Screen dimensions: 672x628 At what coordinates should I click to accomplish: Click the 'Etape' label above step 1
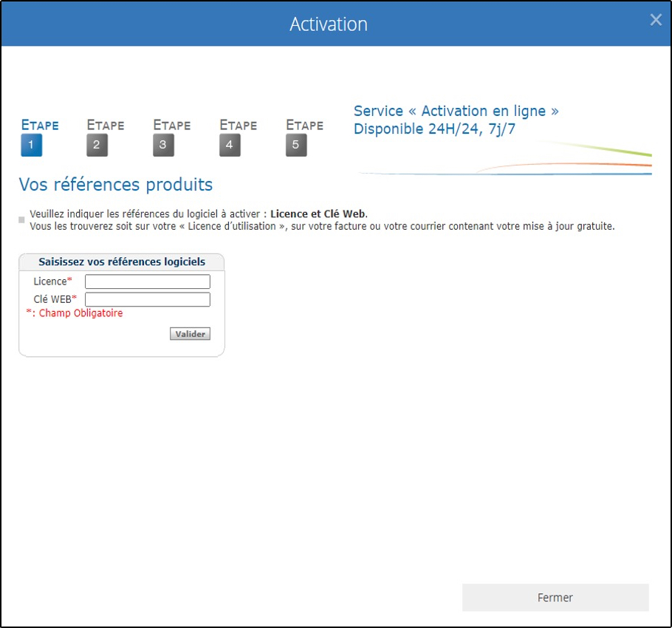point(40,125)
